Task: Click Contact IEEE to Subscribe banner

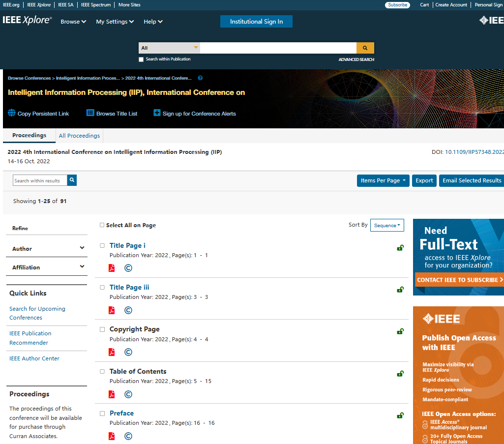Action: pyautogui.click(x=459, y=280)
